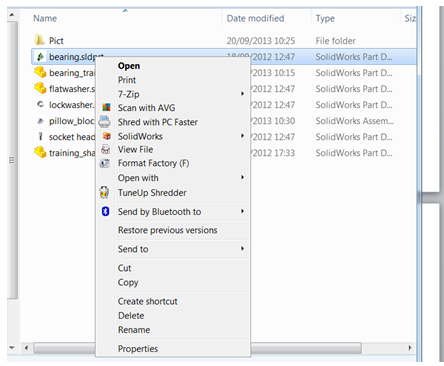444x366 pixels.
Task: Click the Format Factory icon
Action: [105, 163]
